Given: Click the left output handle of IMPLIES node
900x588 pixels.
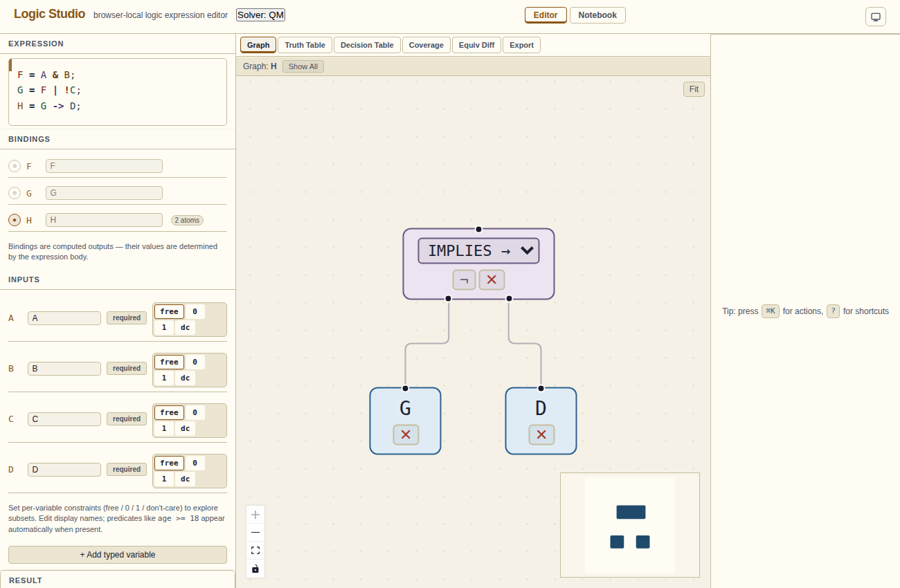Looking at the screenshot, I should point(448,298).
